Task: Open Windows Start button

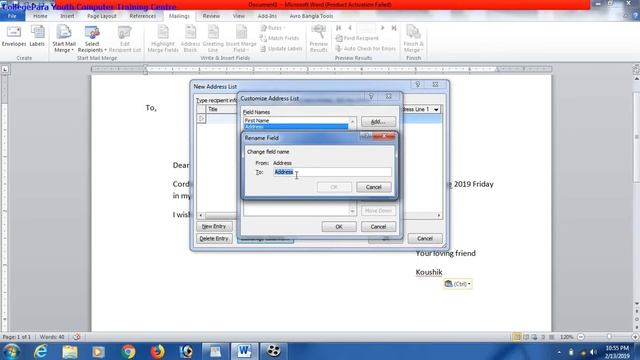Action: pyautogui.click(x=12, y=351)
